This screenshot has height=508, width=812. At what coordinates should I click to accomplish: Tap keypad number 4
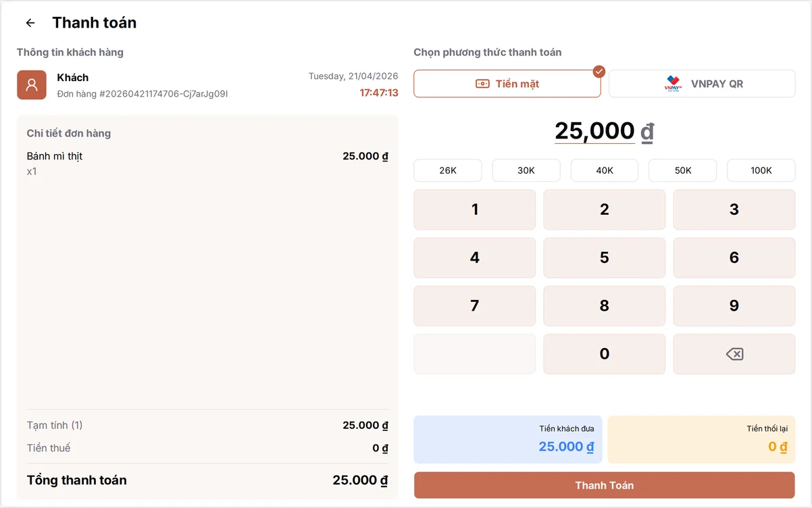click(x=475, y=257)
